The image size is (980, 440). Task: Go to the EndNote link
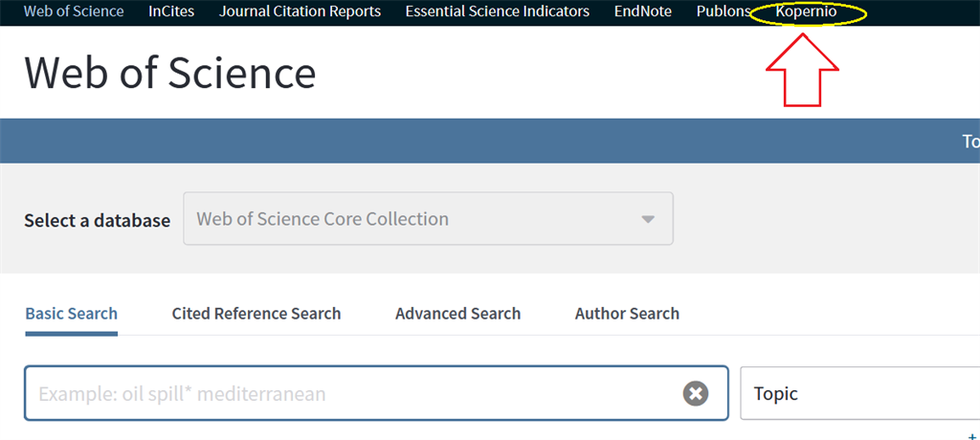(643, 11)
